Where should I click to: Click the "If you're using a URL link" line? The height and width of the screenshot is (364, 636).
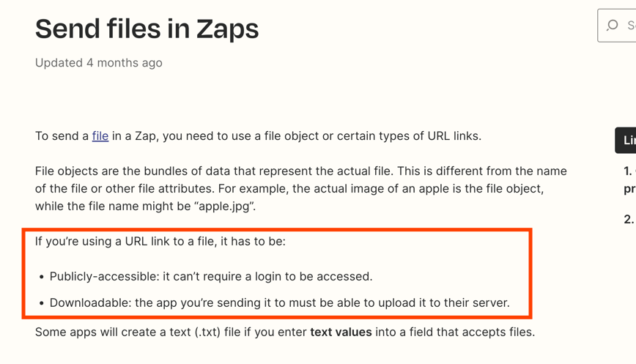coord(160,241)
